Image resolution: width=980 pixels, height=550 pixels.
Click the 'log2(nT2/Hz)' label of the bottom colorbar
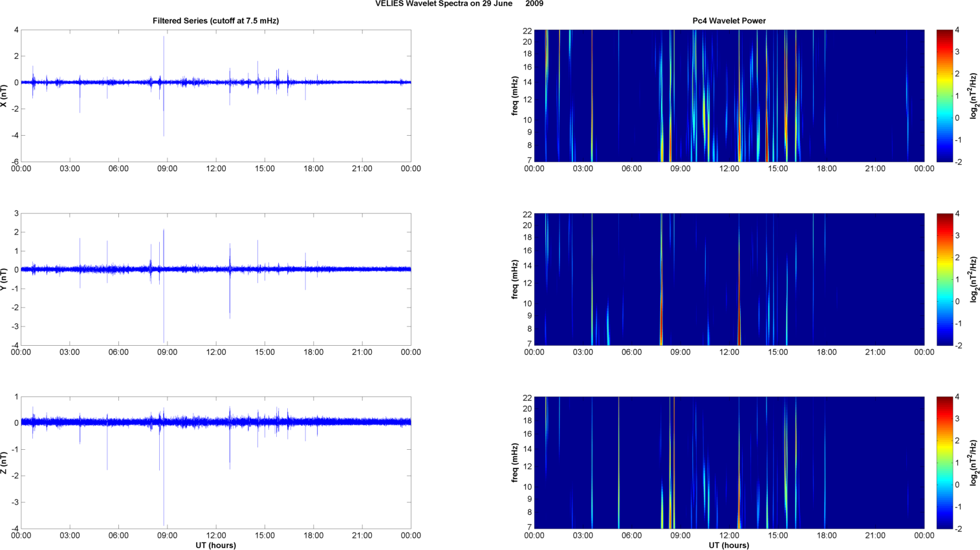click(x=974, y=463)
